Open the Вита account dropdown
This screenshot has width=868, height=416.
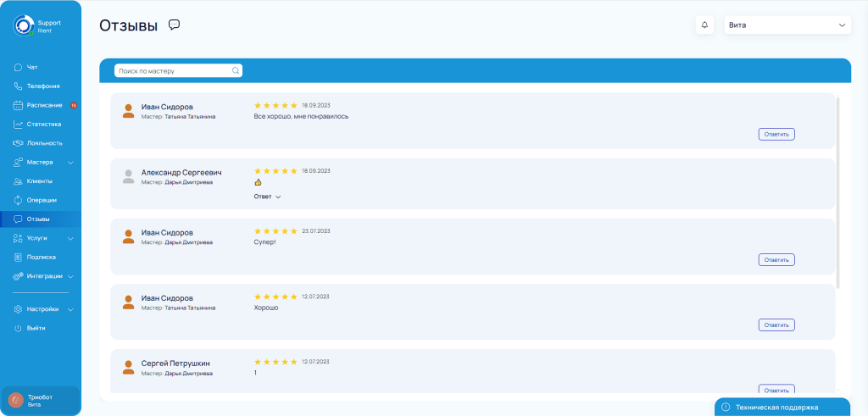[x=787, y=25]
